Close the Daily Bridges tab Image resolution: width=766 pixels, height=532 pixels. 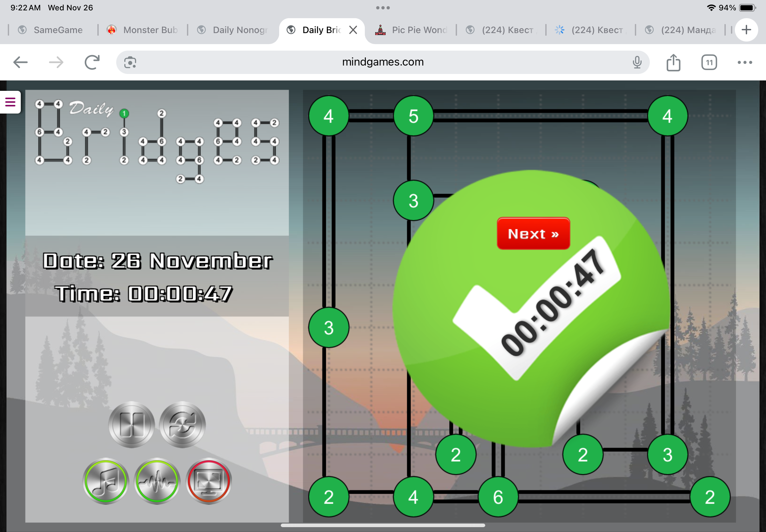353,30
